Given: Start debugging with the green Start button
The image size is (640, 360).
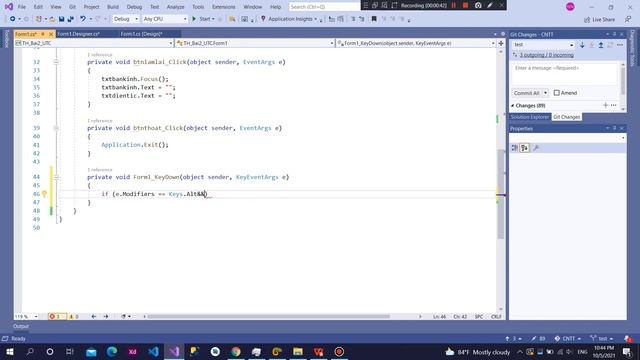Looking at the screenshot, I should pos(203,19).
